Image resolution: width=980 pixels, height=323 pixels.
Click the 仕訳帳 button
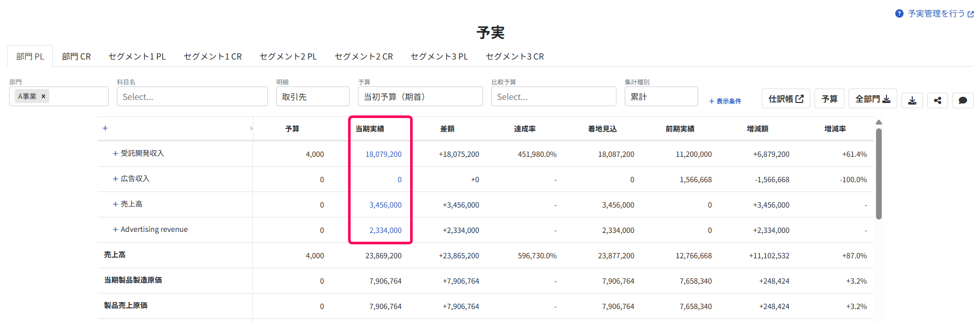[786, 99]
